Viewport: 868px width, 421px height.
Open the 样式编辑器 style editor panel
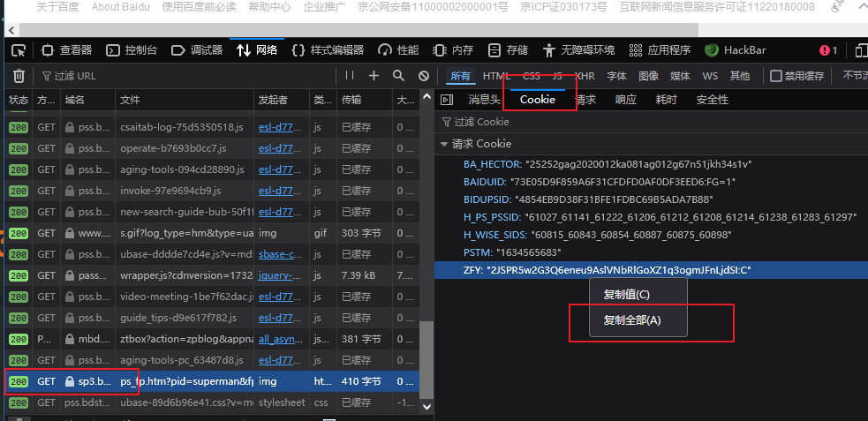[328, 50]
